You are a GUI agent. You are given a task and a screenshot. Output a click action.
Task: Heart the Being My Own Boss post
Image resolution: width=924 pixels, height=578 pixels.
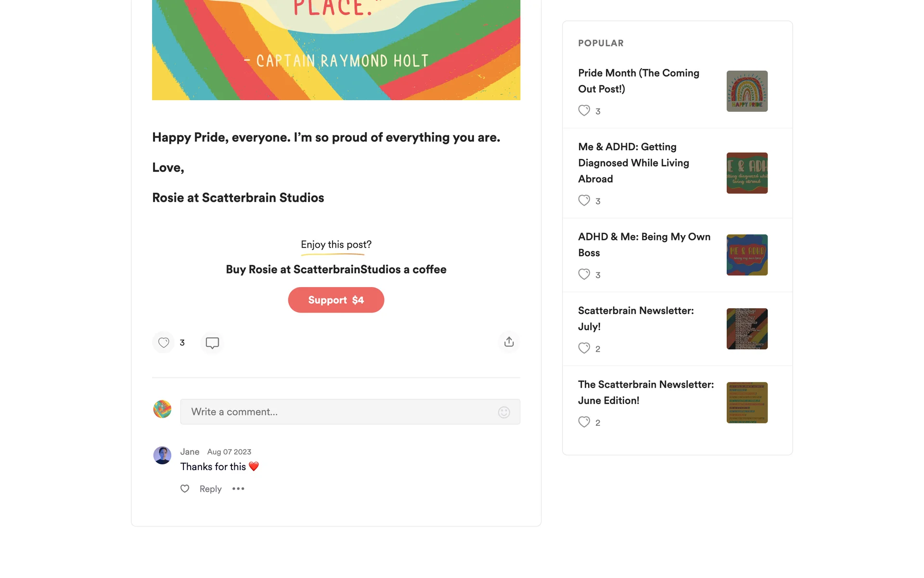click(584, 275)
